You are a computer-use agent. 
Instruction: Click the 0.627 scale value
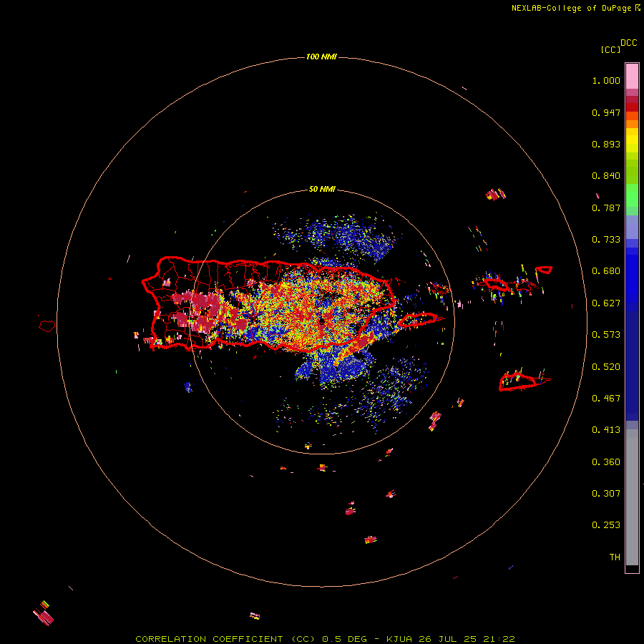coord(606,303)
